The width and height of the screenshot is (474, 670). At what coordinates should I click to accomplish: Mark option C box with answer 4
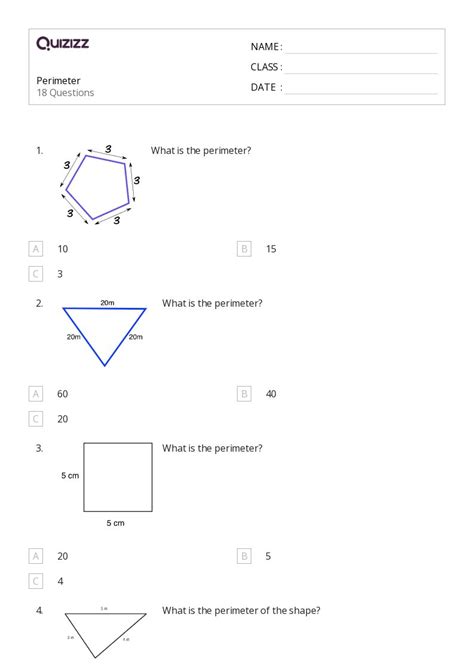36,581
